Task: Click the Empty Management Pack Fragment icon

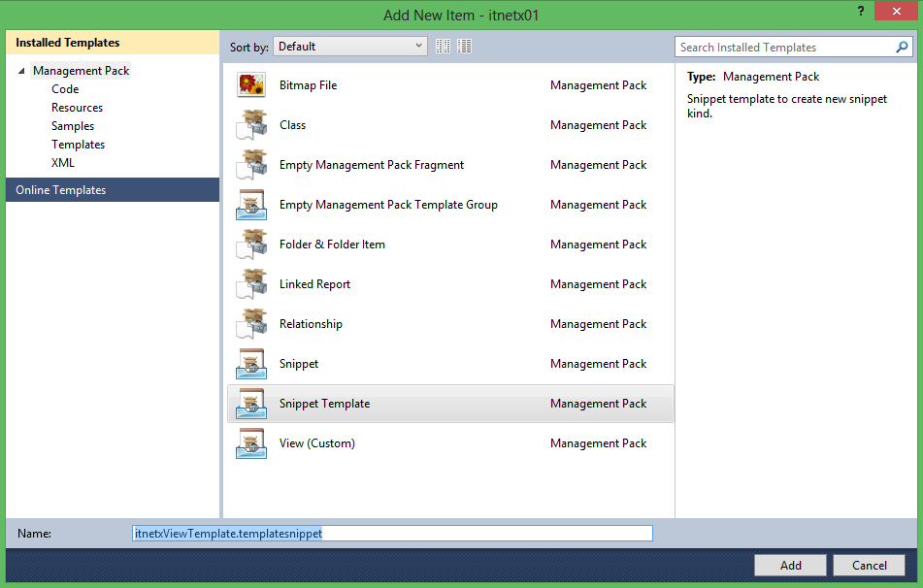Action: 251,165
